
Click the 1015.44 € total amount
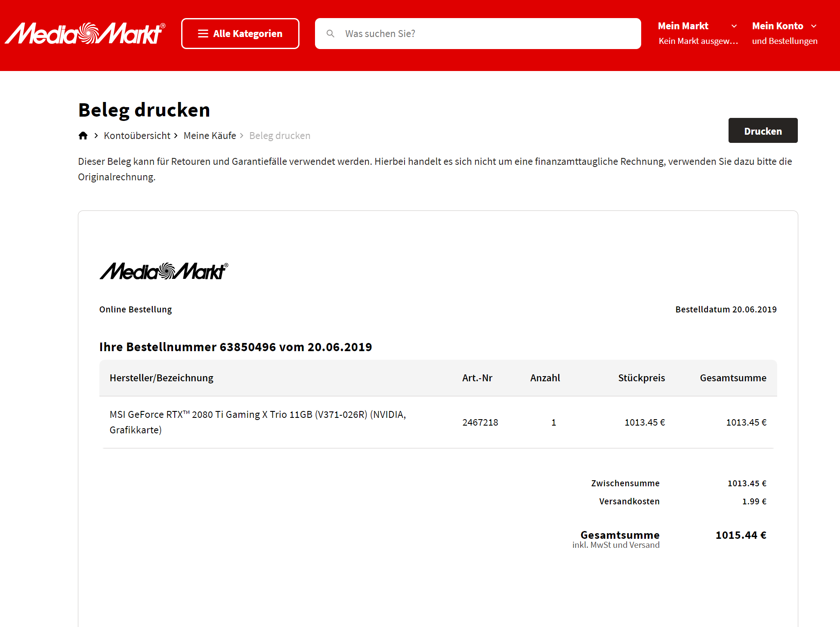(741, 535)
